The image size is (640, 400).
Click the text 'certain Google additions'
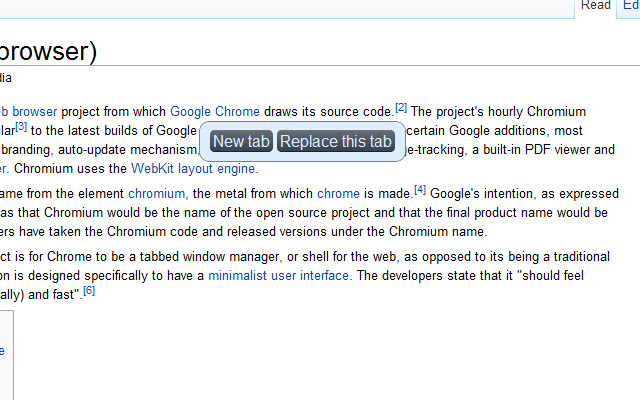coord(476,131)
